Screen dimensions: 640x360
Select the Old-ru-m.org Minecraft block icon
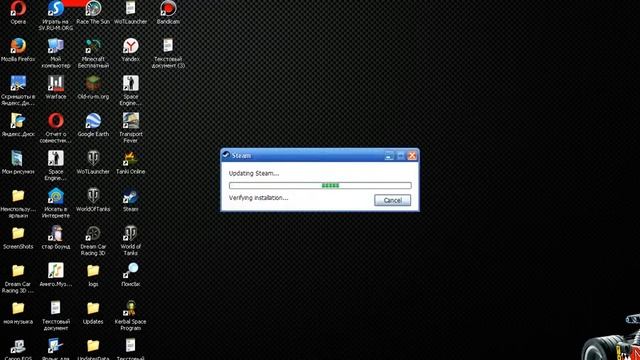tap(93, 84)
